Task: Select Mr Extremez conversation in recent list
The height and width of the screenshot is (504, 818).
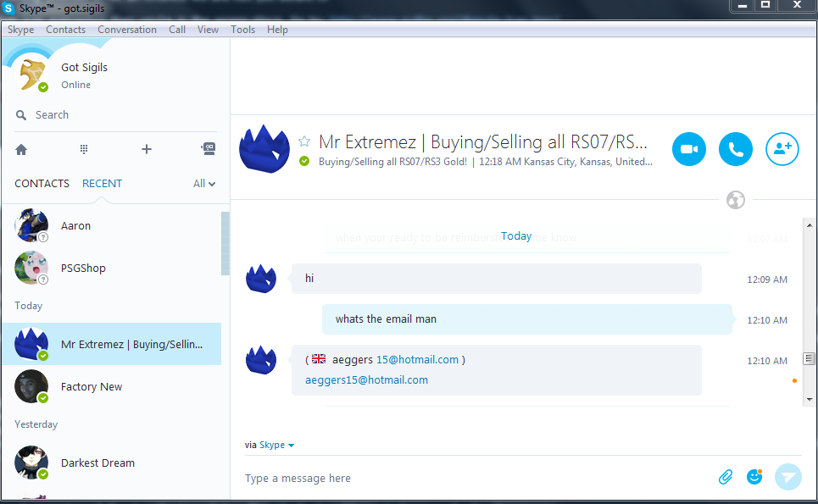Action: [112, 344]
